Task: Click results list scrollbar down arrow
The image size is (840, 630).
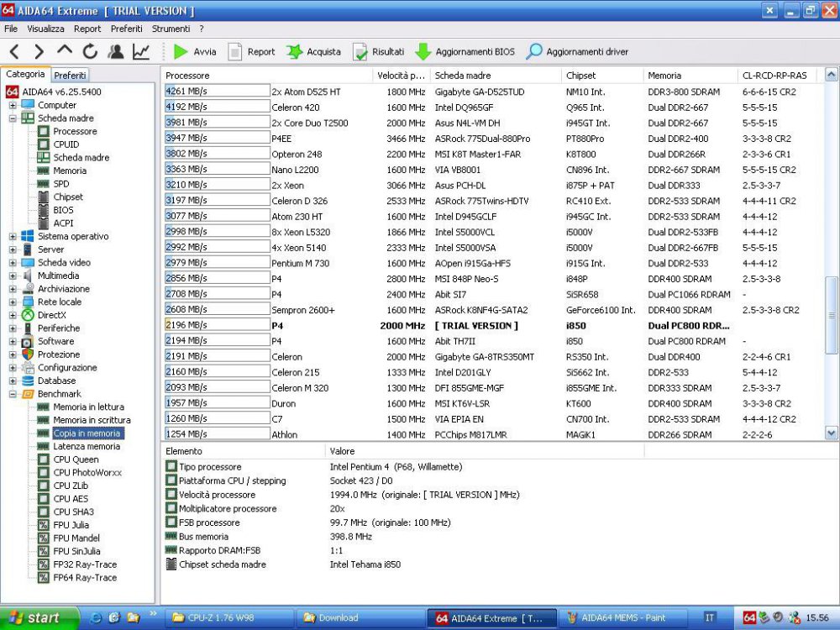Action: [x=832, y=433]
